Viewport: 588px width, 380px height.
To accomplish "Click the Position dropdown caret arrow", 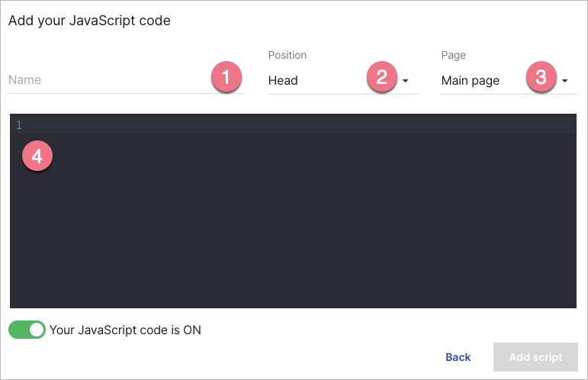I will point(406,81).
